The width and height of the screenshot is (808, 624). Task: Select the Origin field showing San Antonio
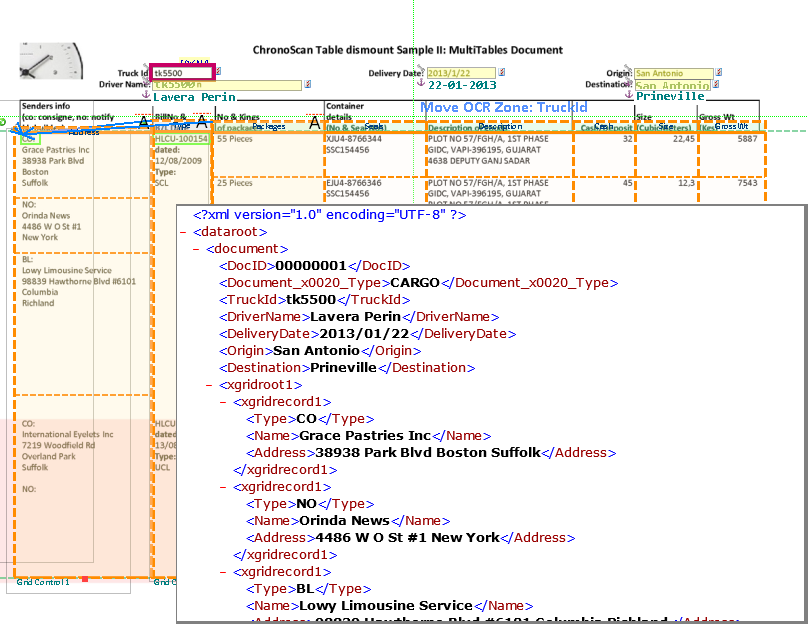(x=674, y=73)
